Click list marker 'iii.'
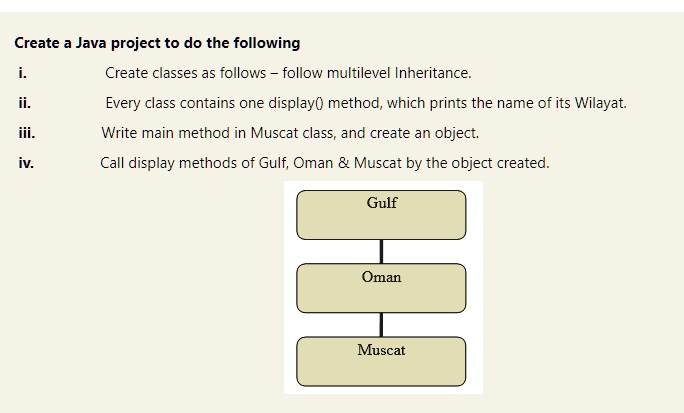Viewport: 684px width, 413px height. click(27, 133)
